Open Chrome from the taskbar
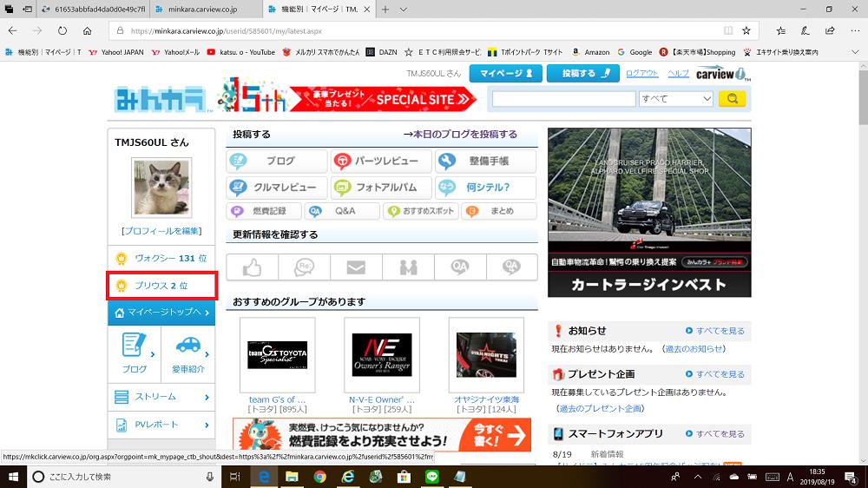The width and height of the screenshot is (868, 488). [320, 477]
